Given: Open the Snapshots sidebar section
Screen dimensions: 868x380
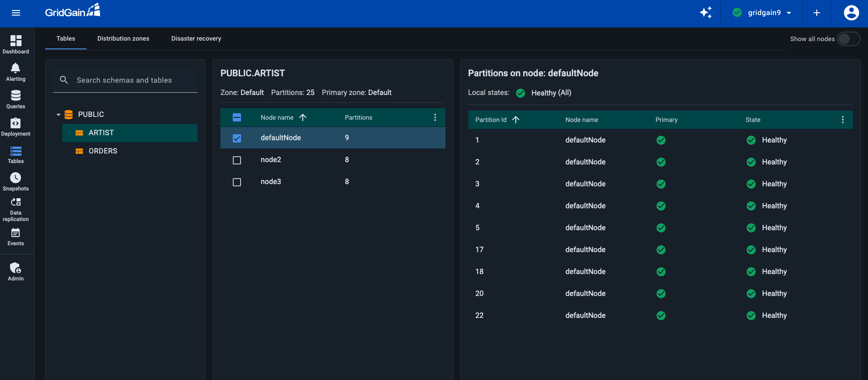Looking at the screenshot, I should 16,181.
